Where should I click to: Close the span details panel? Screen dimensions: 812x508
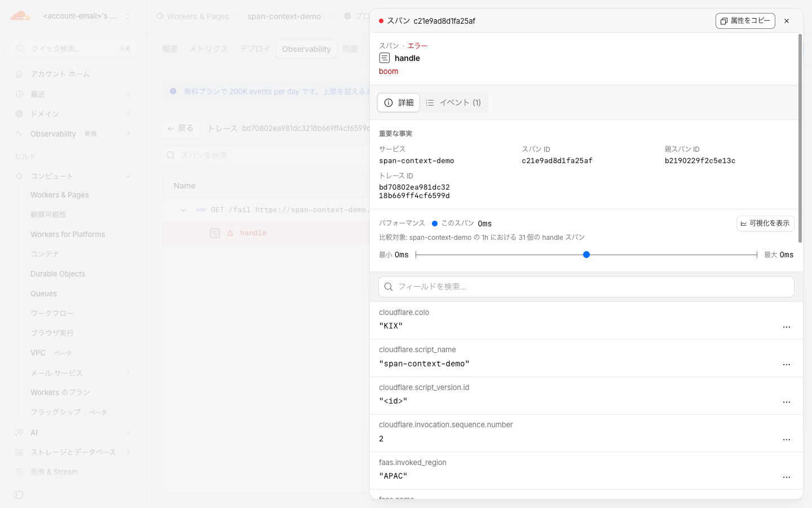[x=787, y=21]
